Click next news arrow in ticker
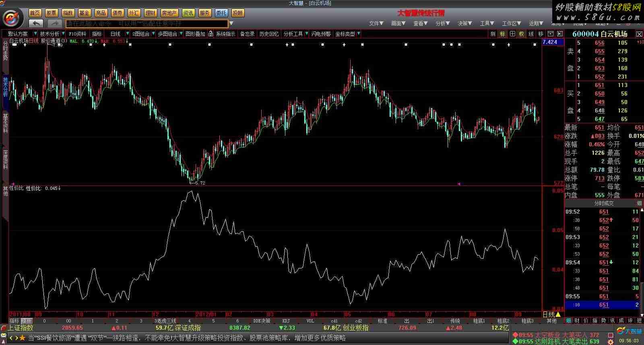The height and width of the screenshot is (345, 644). pyautogui.click(x=16, y=338)
